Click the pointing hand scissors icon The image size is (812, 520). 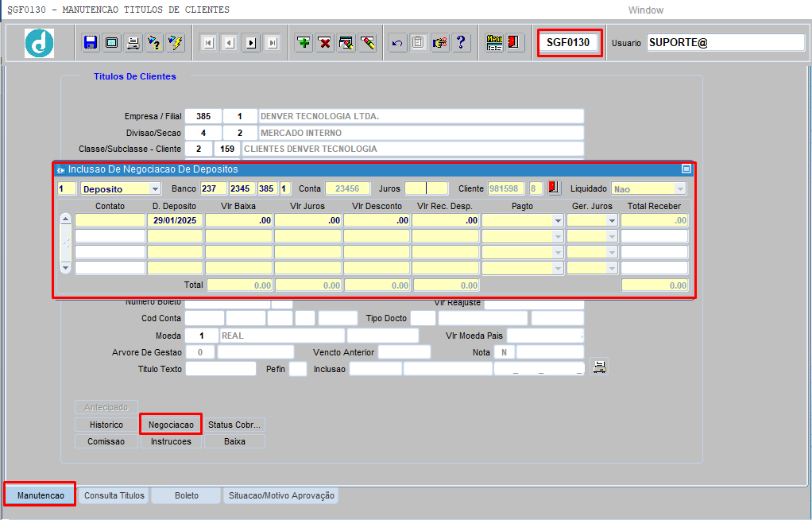click(439, 42)
